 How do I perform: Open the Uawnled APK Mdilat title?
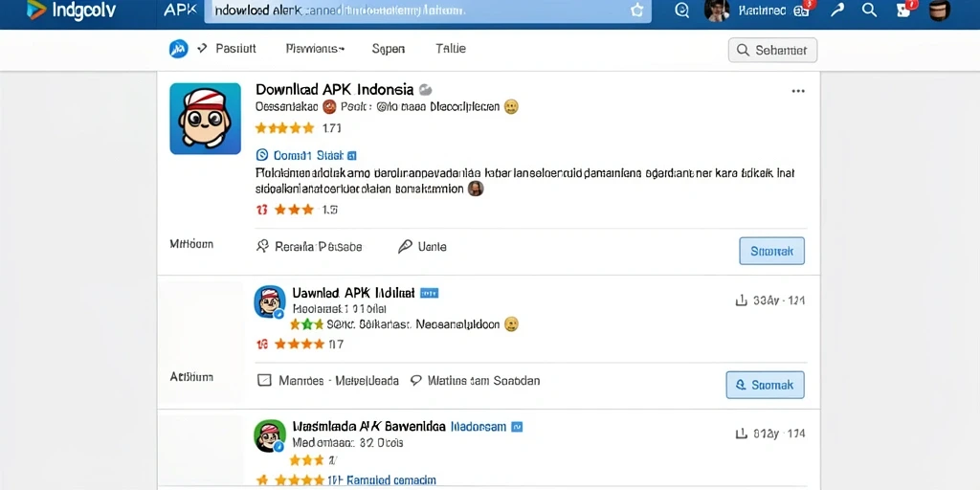[x=354, y=293]
